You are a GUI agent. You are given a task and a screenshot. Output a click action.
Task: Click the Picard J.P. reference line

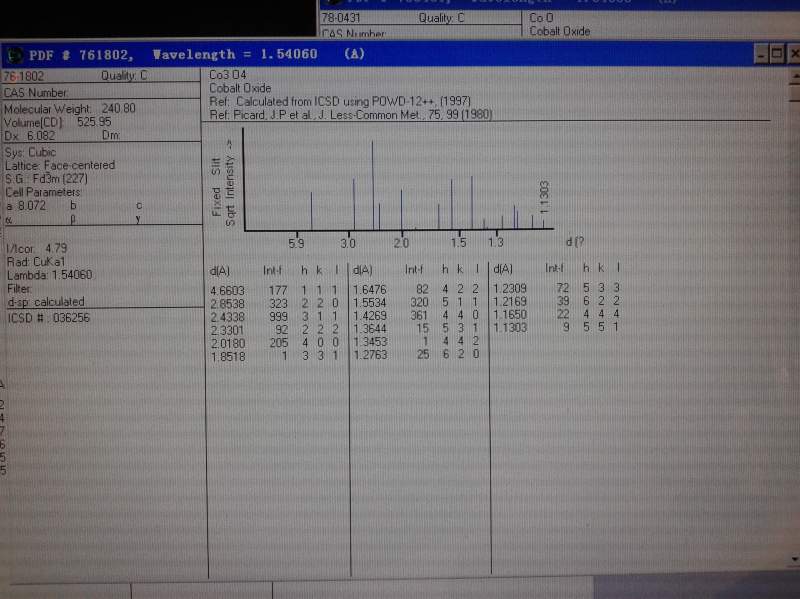click(351, 115)
